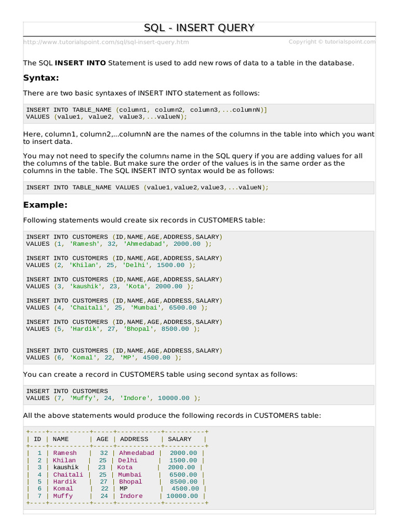Click the 'kaushik' VALUES statement line

pos(110,286)
